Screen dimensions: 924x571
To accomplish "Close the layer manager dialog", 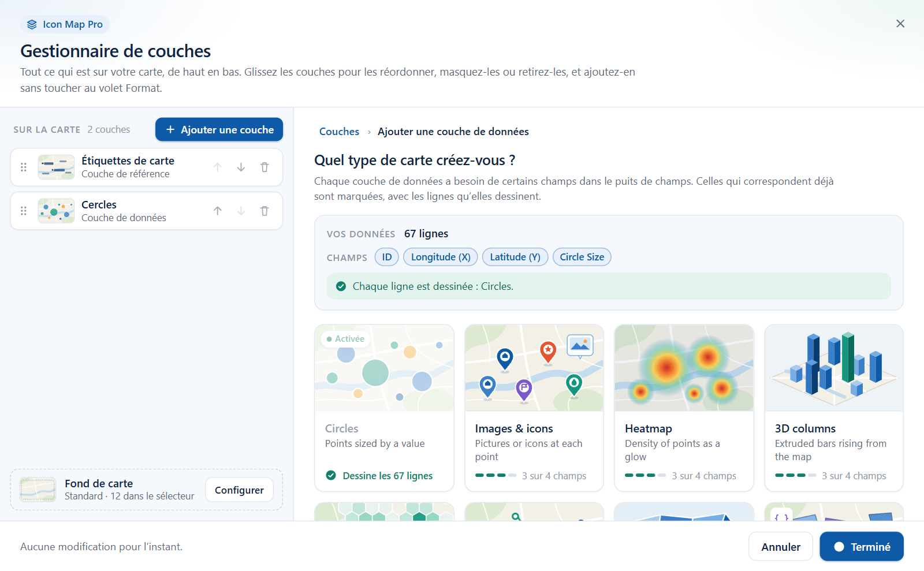I will [900, 24].
